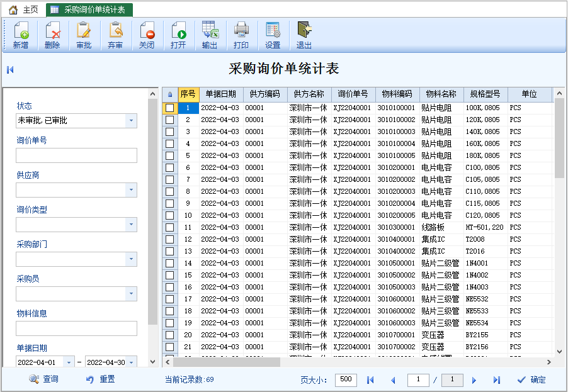The image size is (568, 392).
Task: Open the 供应商 supplier dropdown
Action: click(x=131, y=189)
